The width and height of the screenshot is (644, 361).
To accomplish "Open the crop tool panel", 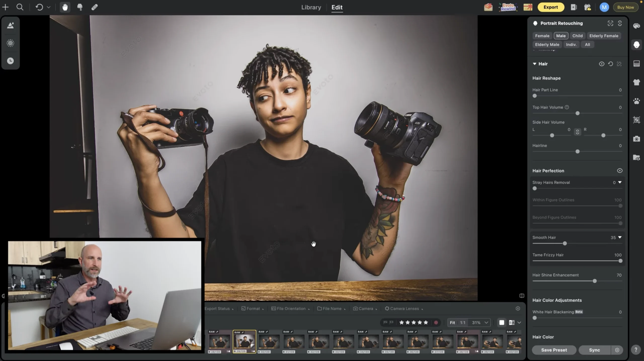I will point(636,120).
